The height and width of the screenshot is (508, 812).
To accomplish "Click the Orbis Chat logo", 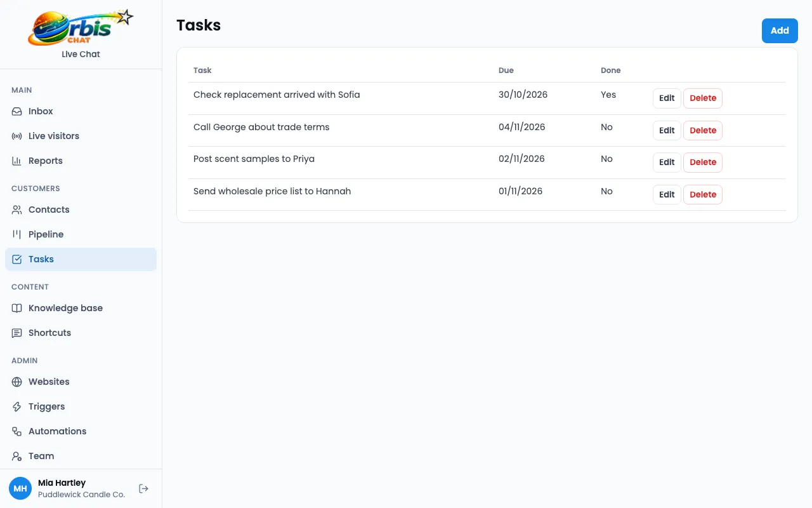I will point(81,27).
